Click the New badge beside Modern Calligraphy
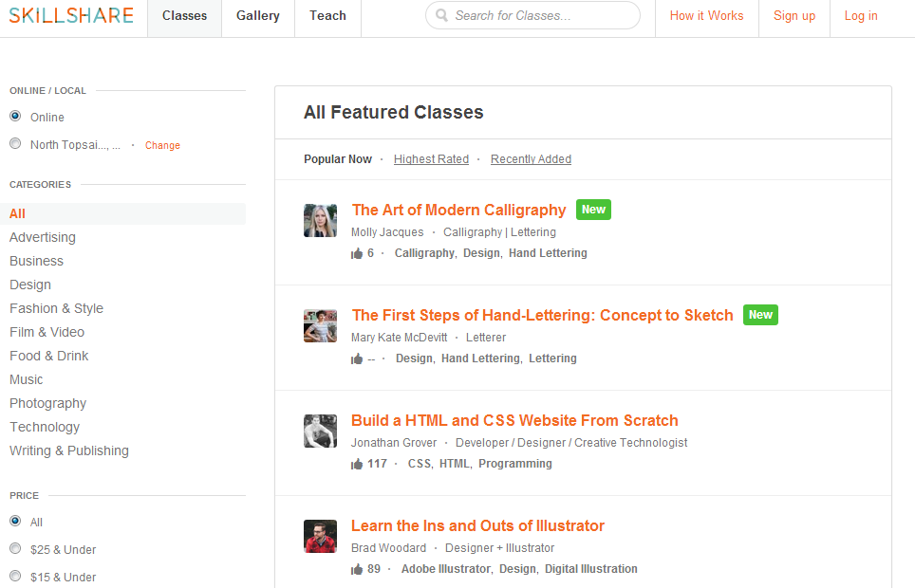Viewport: 915px width, 588px height. point(593,210)
